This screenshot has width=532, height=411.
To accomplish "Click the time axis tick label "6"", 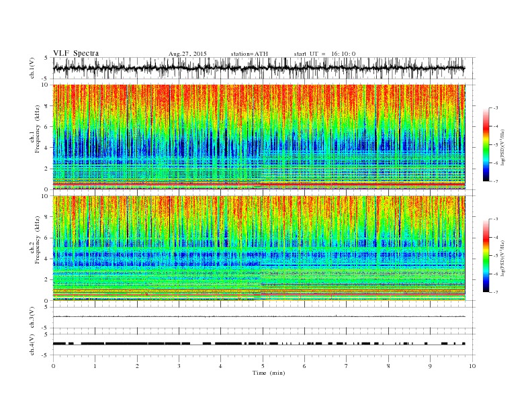I will tap(304, 366).
